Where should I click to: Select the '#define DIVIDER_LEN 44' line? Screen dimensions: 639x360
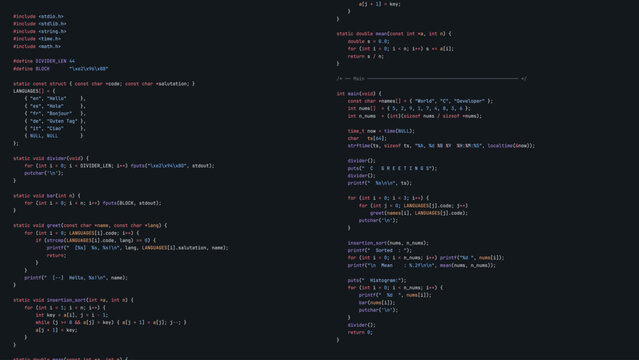pos(44,61)
